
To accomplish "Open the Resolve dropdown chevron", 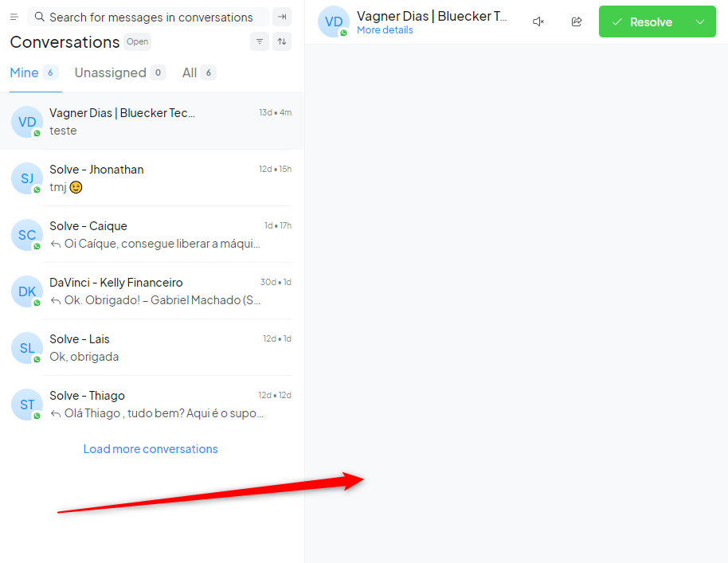I will 703,22.
